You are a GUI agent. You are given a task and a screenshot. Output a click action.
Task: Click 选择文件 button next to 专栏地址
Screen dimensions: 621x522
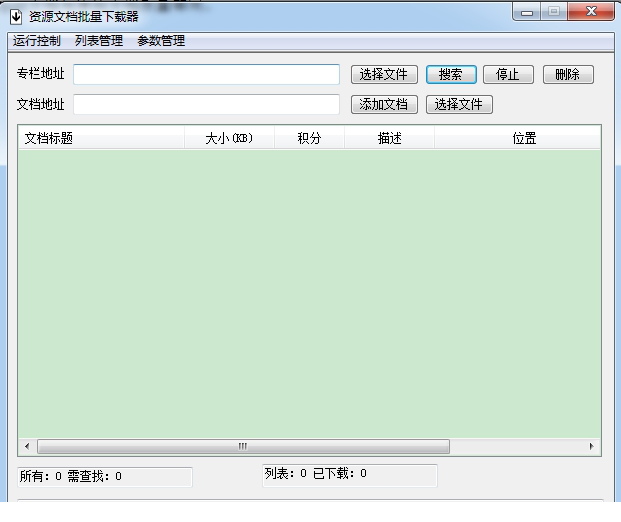pos(384,74)
